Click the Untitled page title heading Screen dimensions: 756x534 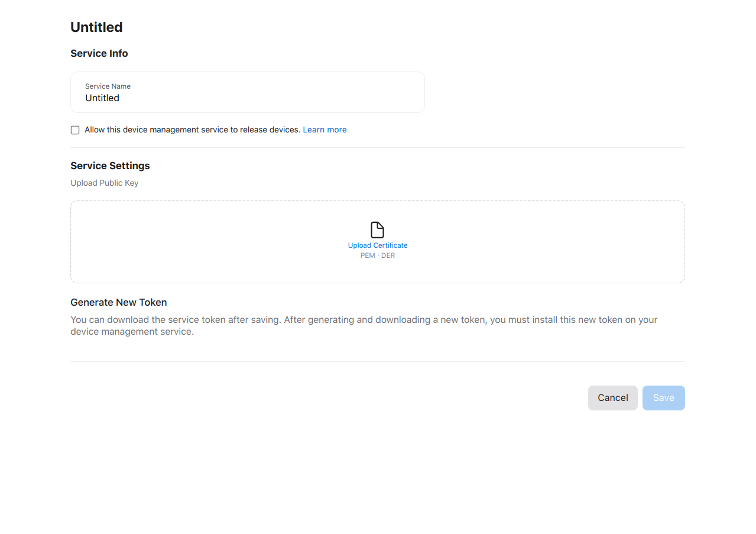click(96, 27)
